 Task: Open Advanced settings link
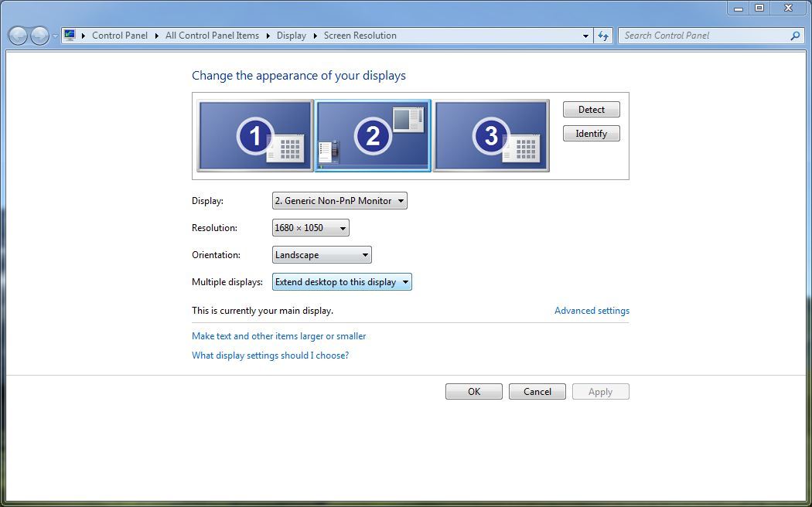tap(592, 311)
